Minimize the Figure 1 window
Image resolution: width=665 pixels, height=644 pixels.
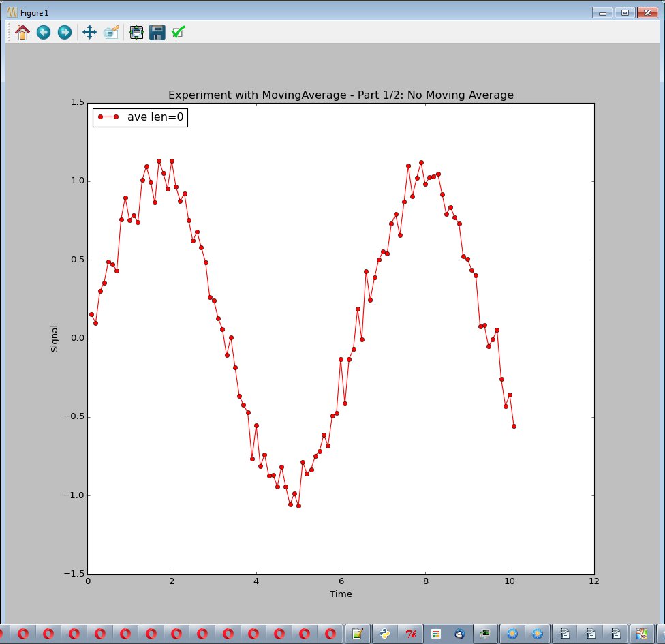(602, 13)
